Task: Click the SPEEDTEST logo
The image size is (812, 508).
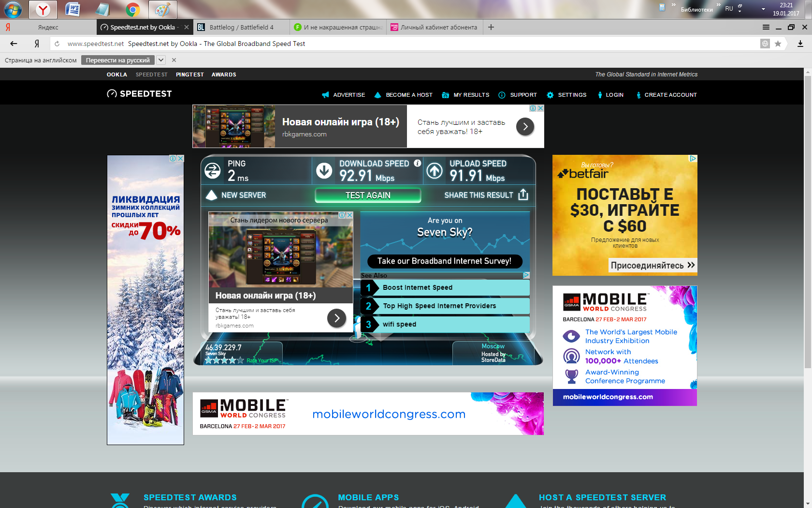Action: pyautogui.click(x=139, y=94)
